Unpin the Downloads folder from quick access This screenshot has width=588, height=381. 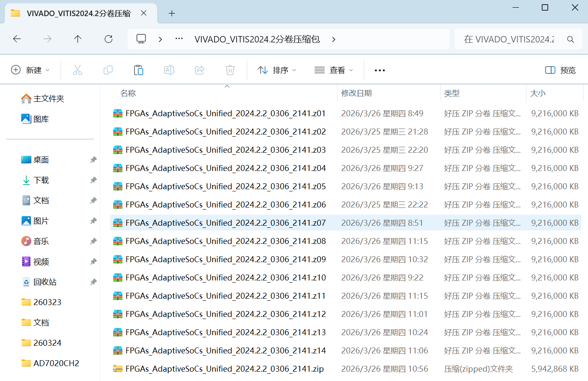click(x=93, y=180)
